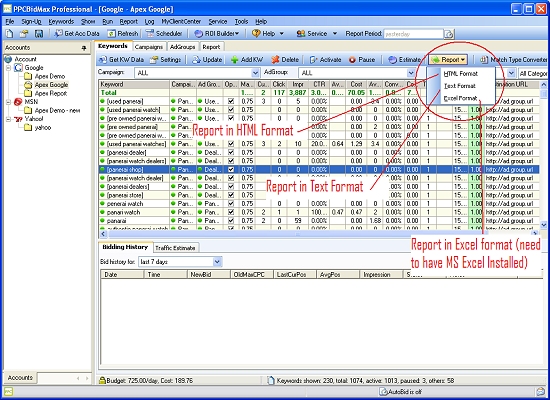Open the Keywords menu

pos(61,21)
